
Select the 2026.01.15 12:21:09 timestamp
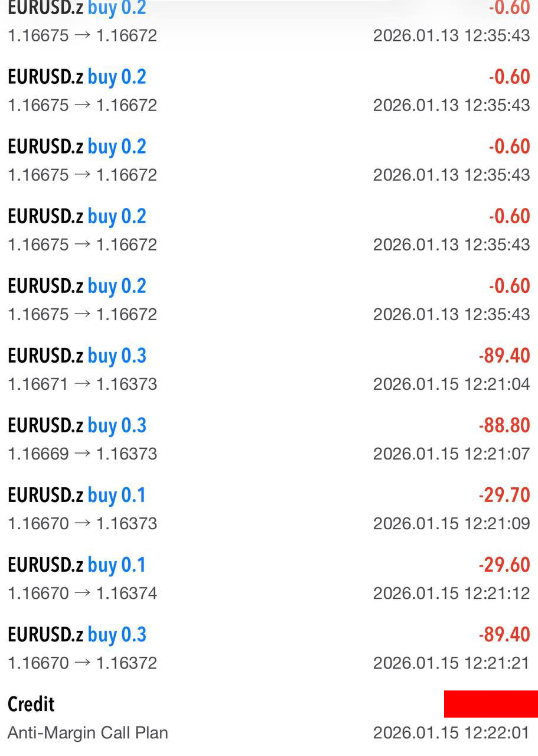tap(451, 523)
